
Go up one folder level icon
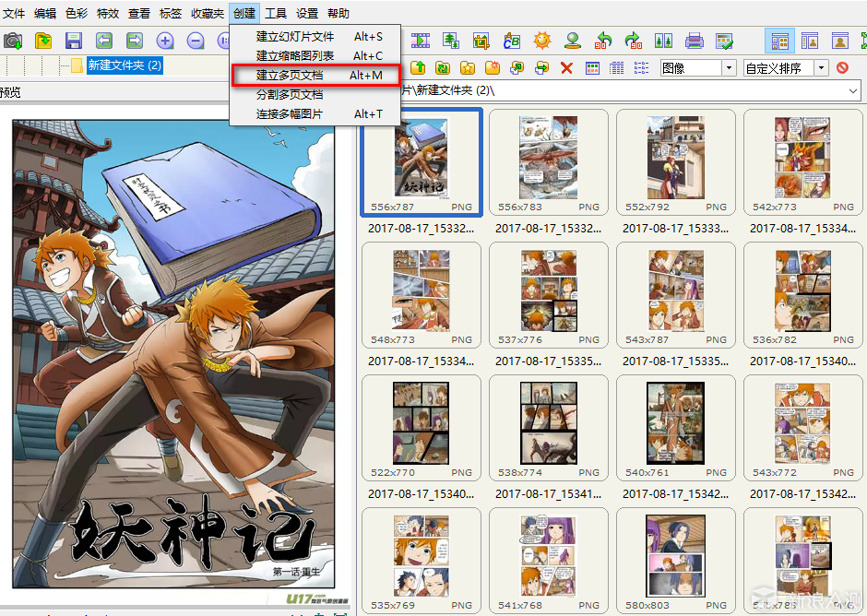click(417, 68)
